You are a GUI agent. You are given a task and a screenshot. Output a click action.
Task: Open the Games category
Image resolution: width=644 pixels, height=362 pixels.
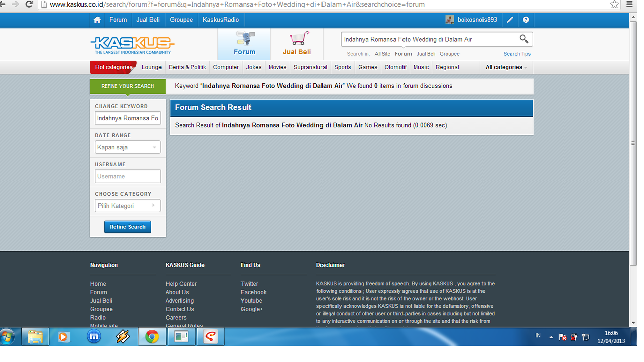coord(368,67)
